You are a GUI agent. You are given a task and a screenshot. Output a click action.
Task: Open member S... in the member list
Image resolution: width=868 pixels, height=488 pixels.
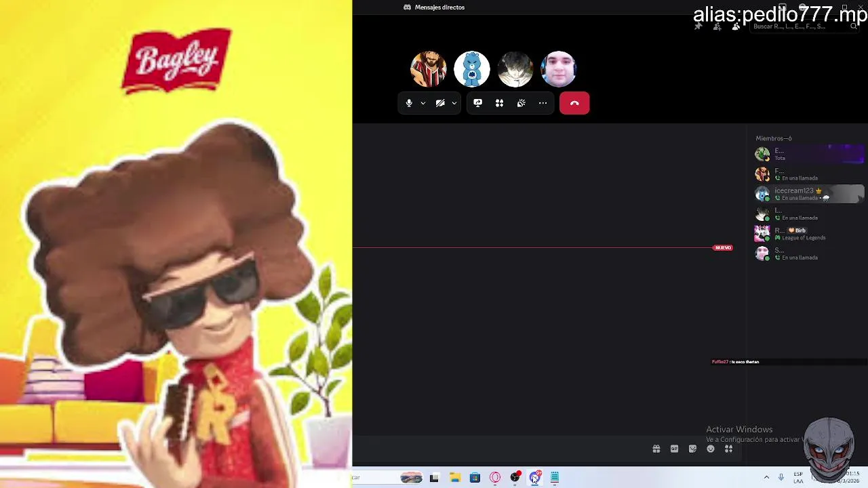point(809,253)
